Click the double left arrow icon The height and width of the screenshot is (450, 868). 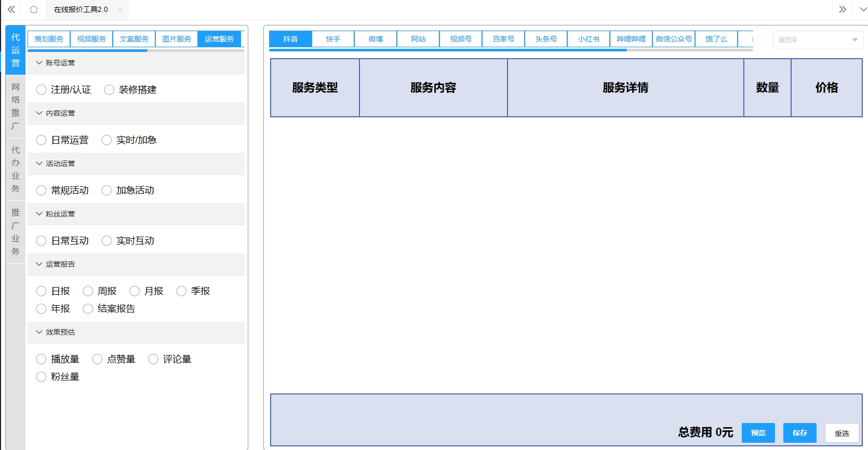(x=11, y=9)
